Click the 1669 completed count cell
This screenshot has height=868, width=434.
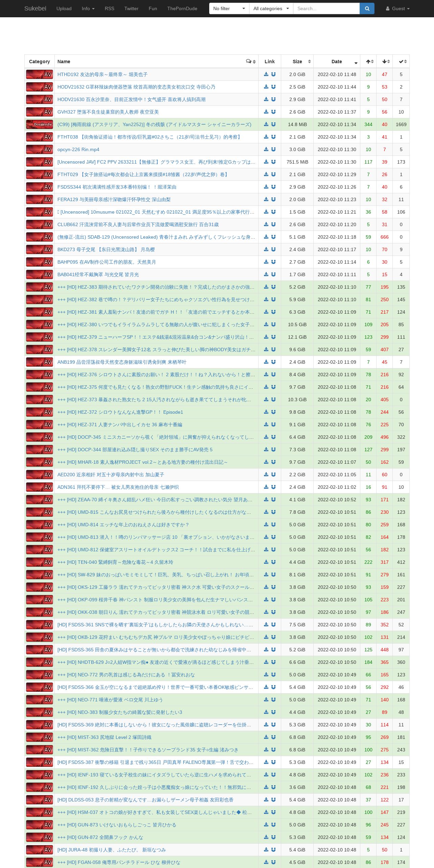401,124
